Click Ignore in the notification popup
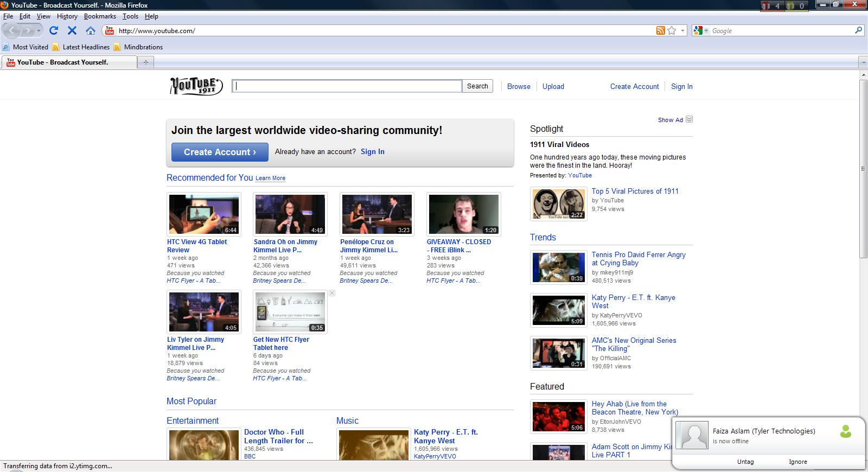Screen dimensions: 868x472 [798, 462]
